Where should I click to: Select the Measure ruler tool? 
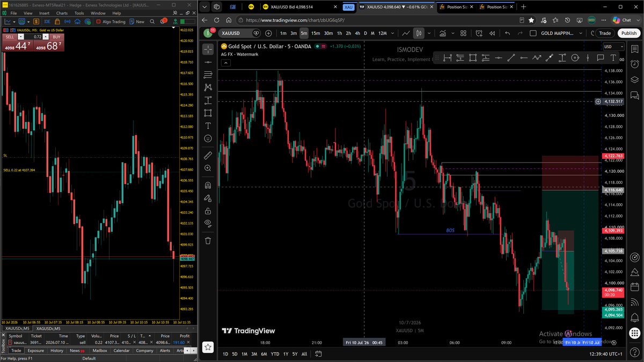click(x=208, y=156)
